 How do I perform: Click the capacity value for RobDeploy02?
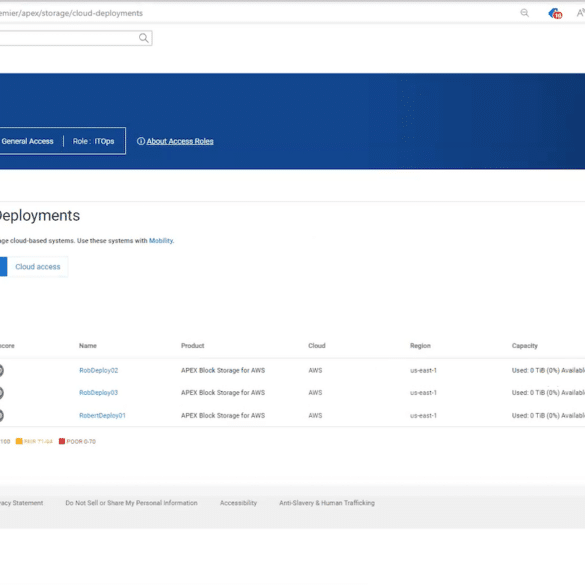point(548,370)
